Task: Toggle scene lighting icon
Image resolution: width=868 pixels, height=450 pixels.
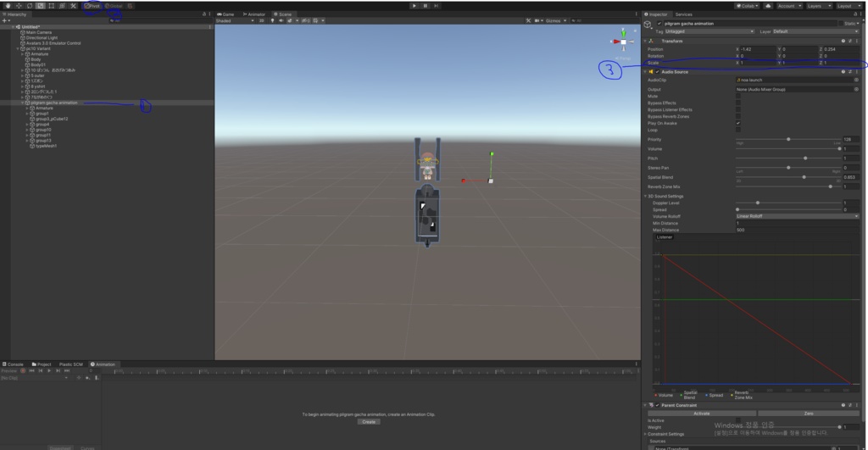Action: click(272, 21)
